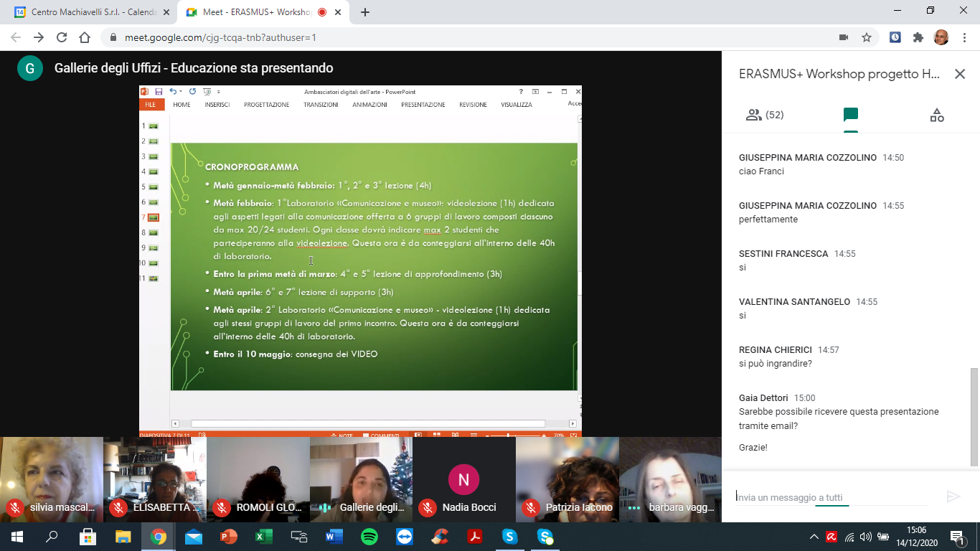The width and height of the screenshot is (980, 551).
Task: Open the participants list showing 52 people
Action: point(765,115)
